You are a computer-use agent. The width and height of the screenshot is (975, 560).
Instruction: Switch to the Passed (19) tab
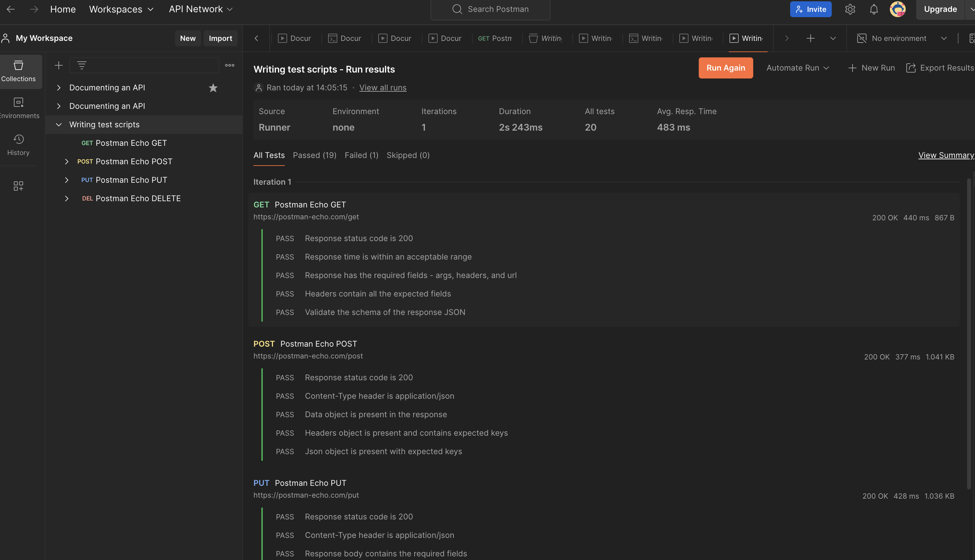click(315, 155)
